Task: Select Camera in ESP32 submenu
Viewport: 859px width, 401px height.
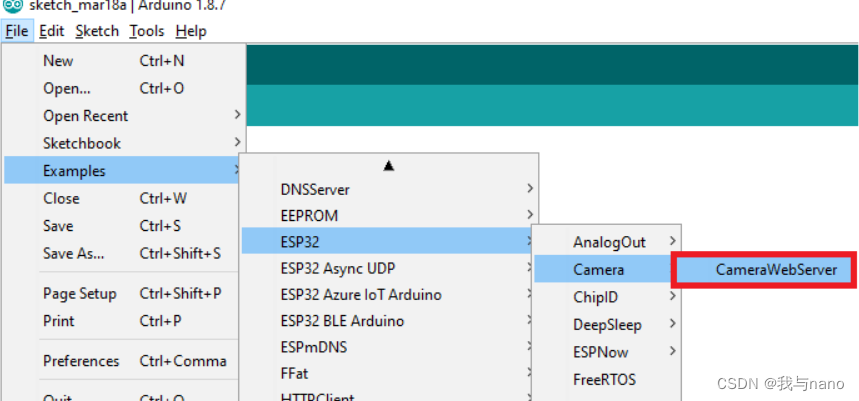Action: pos(603,270)
